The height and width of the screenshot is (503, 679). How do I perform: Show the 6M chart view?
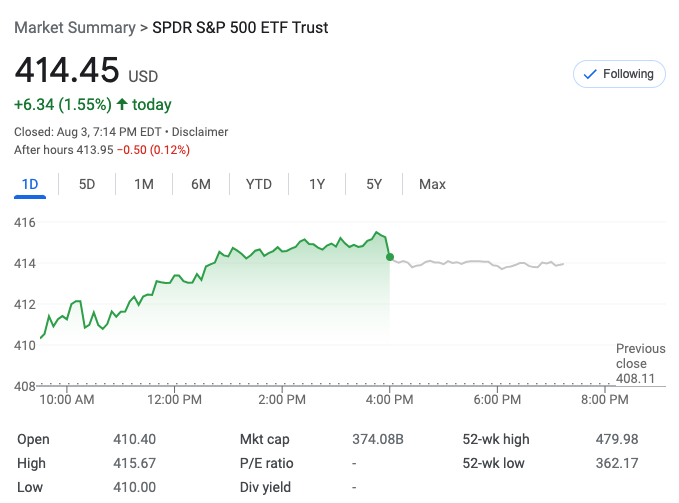pos(201,184)
